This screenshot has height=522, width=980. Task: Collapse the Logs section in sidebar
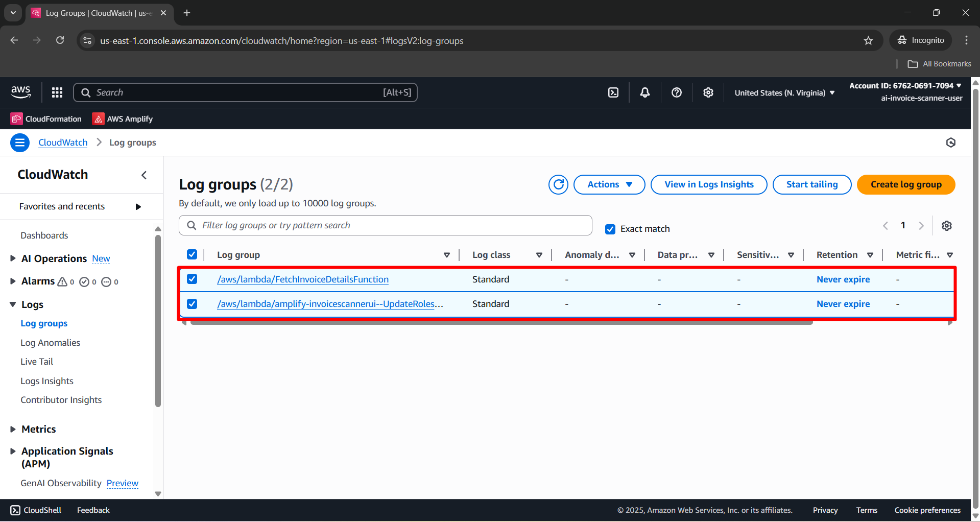pos(13,304)
